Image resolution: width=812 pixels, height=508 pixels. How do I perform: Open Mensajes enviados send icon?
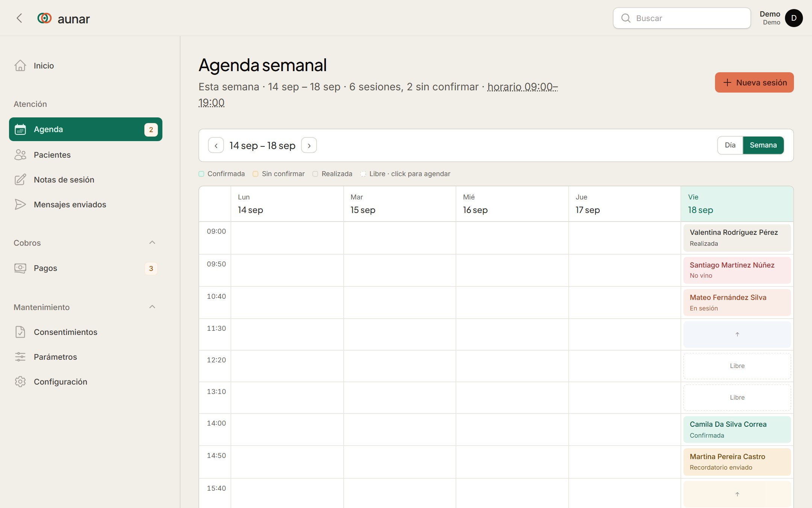click(x=20, y=204)
